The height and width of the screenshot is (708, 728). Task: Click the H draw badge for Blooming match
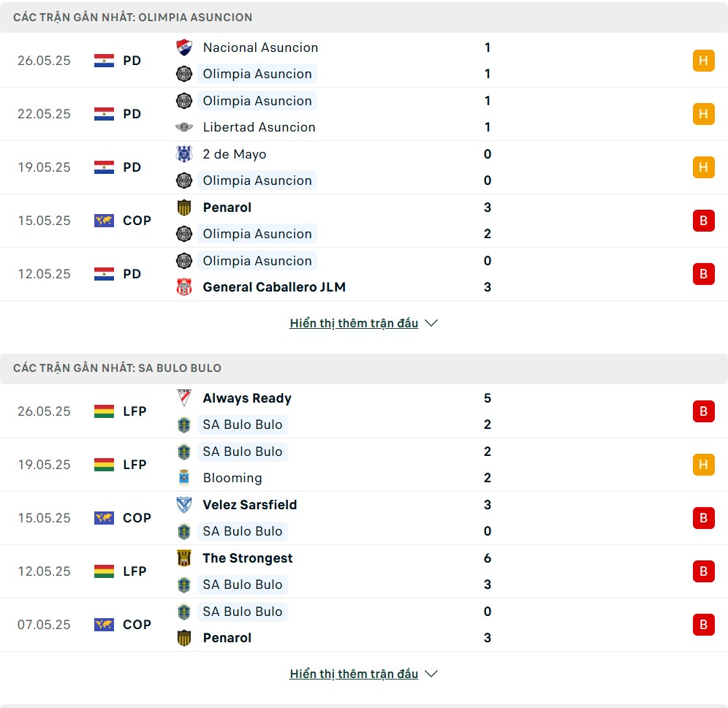point(703,465)
